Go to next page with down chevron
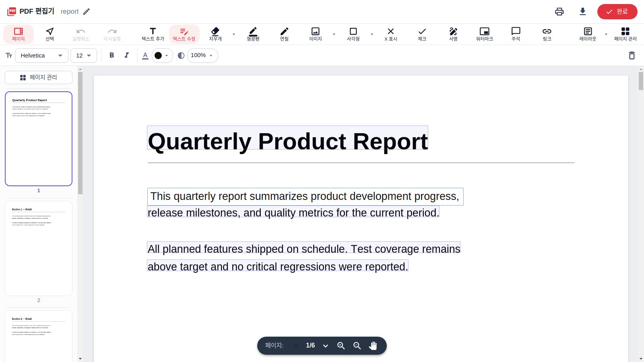Screen dimensions: 644x362 click(326, 346)
